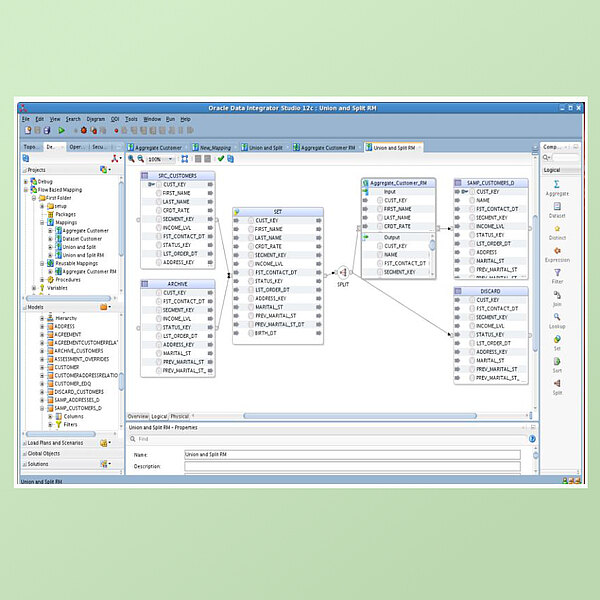The image size is (600, 600).
Task: Click the zoom in magnifier icon
Action: coord(131,158)
